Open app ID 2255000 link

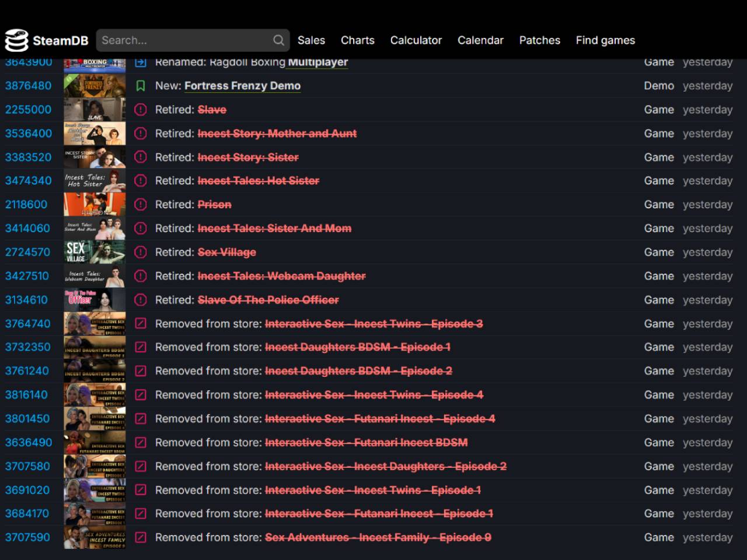(28, 110)
